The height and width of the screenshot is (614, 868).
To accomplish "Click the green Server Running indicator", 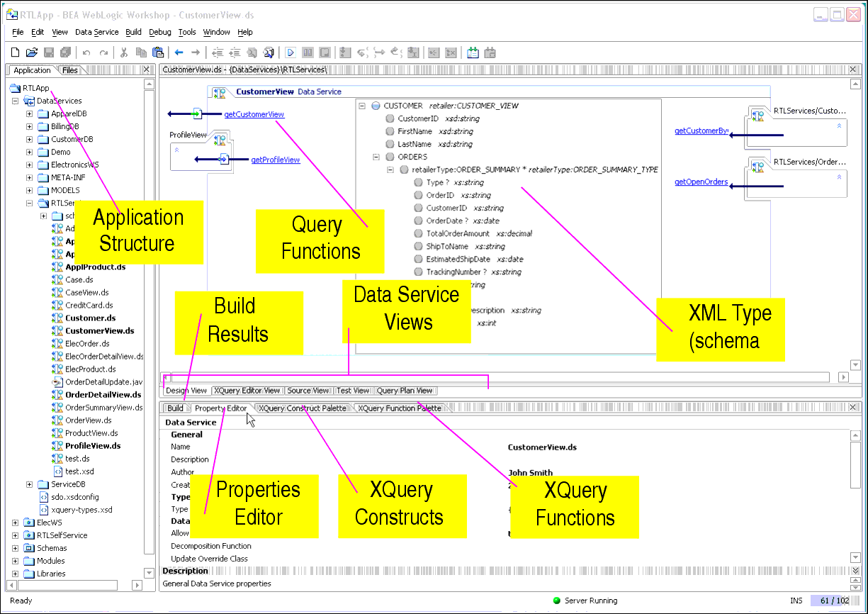I will pyautogui.click(x=557, y=601).
